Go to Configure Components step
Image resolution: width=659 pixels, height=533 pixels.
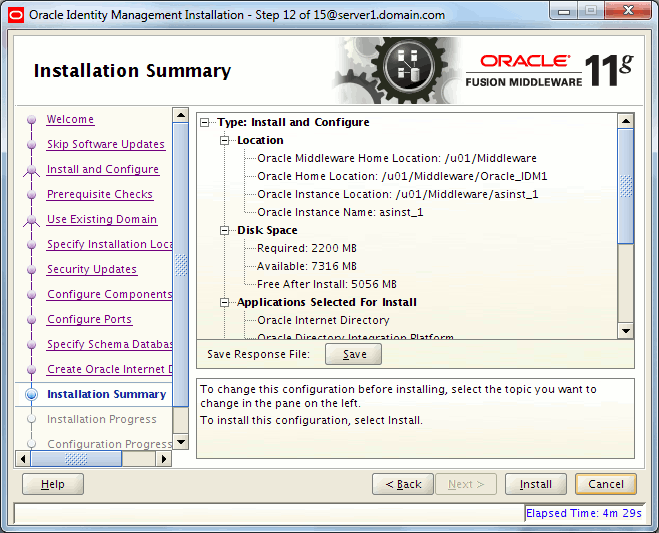pyautogui.click(x=109, y=294)
